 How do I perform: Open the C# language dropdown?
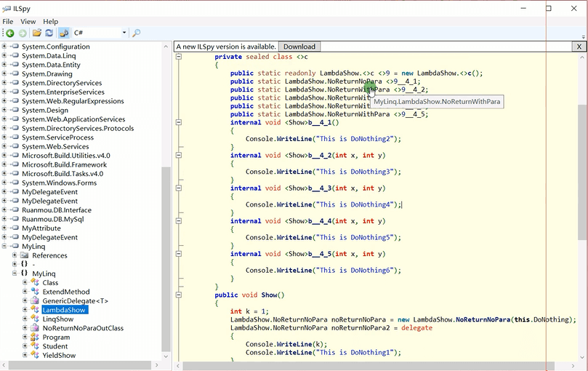pyautogui.click(x=124, y=33)
